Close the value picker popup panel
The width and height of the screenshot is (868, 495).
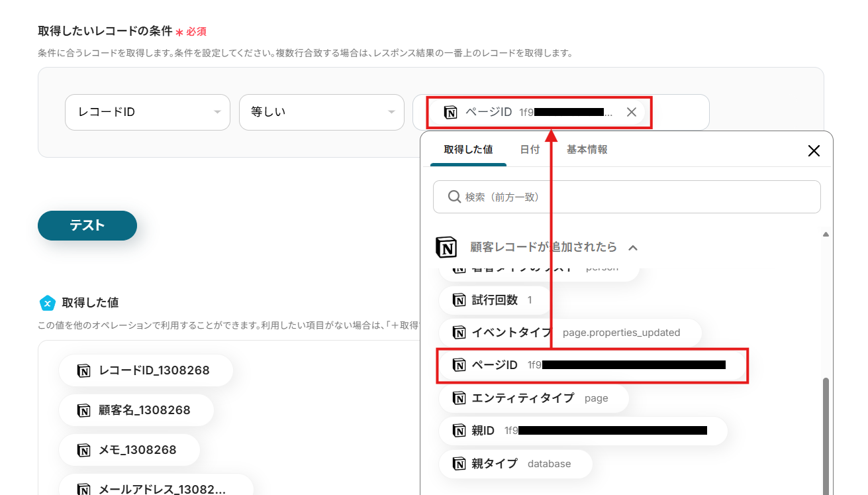pyautogui.click(x=814, y=151)
